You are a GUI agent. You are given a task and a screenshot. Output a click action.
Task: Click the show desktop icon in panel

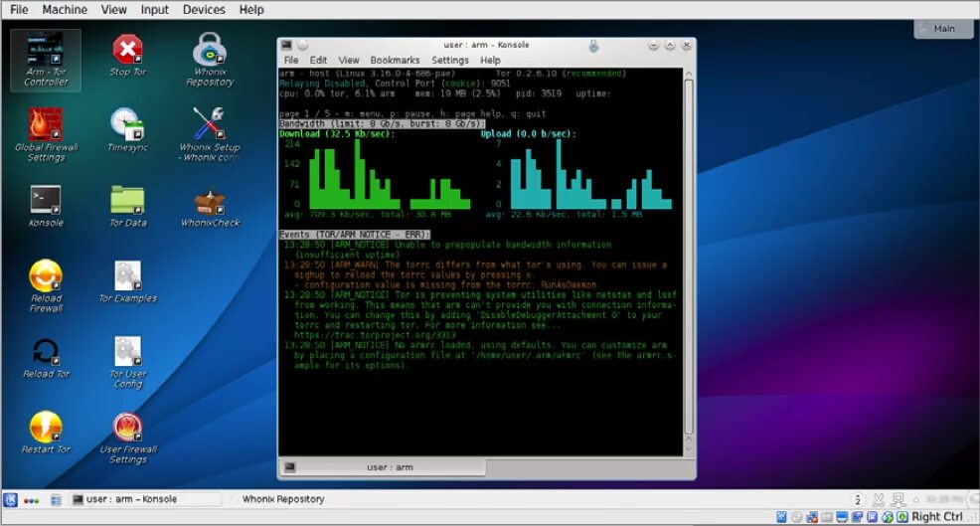point(56,500)
